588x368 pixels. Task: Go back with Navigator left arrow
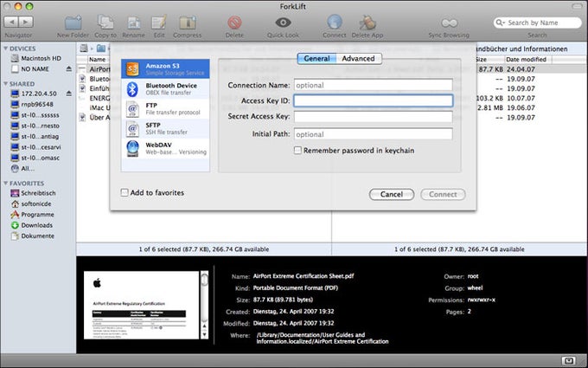pos(11,23)
